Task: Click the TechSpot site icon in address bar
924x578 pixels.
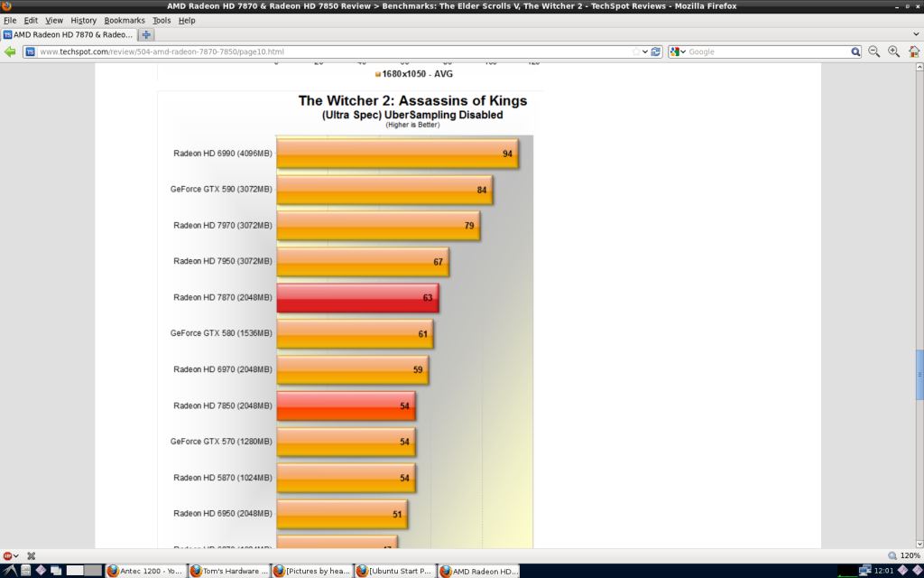Action: 30,51
